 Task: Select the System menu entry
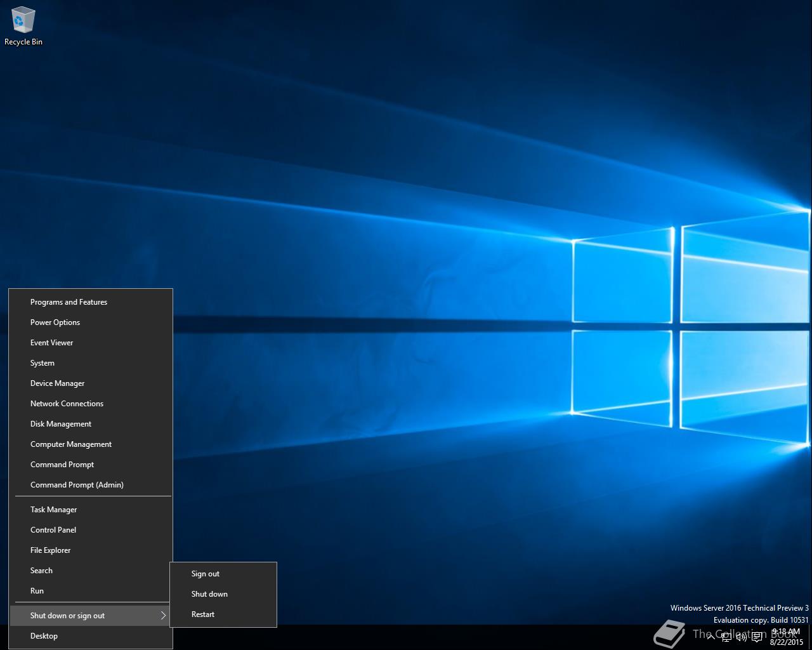point(90,363)
